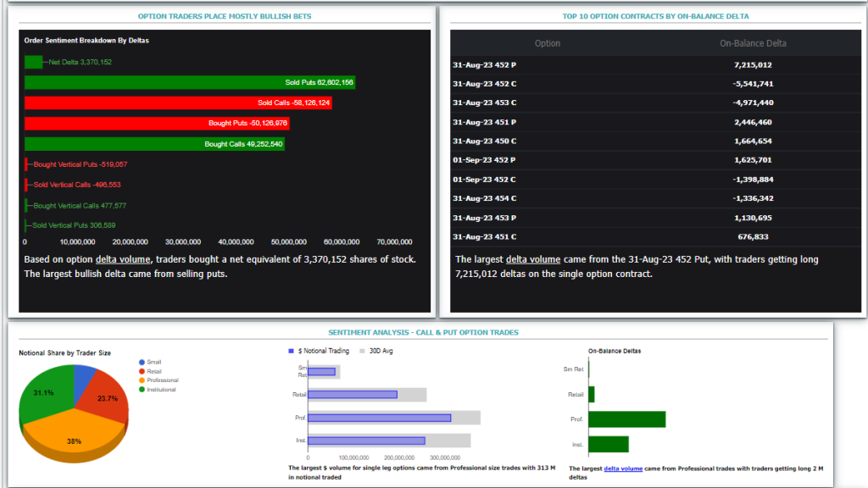Open delta volume link in bullish bets panel
The width and height of the screenshot is (868, 488).
(x=123, y=259)
